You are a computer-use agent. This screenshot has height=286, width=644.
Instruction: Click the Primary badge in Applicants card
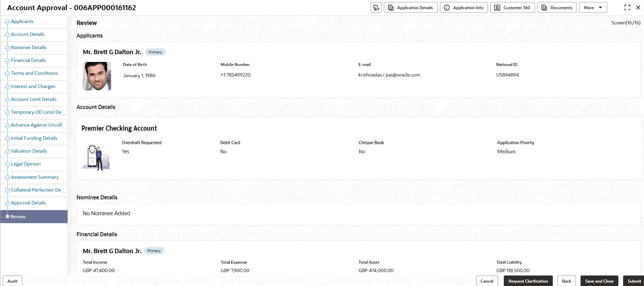tap(155, 52)
